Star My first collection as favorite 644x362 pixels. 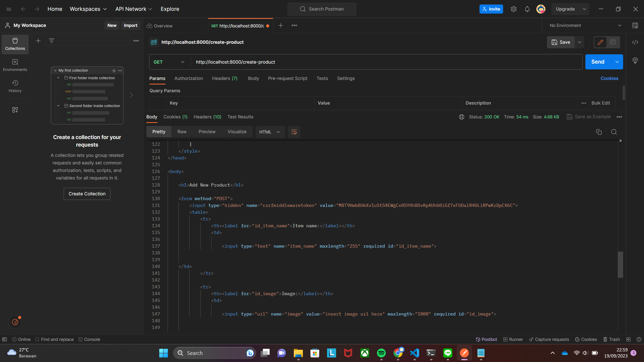click(114, 70)
